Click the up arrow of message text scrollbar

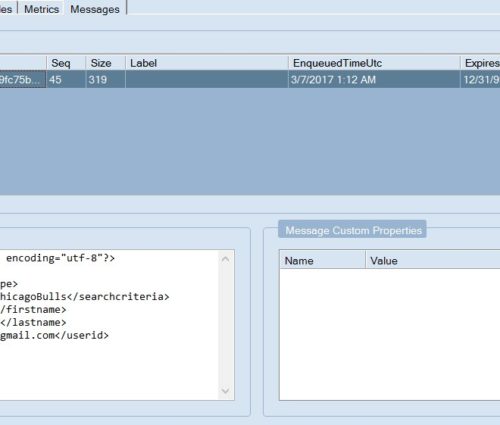[x=226, y=259]
